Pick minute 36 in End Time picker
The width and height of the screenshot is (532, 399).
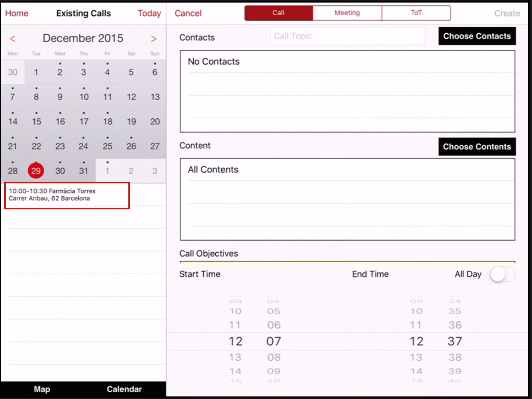tap(455, 325)
